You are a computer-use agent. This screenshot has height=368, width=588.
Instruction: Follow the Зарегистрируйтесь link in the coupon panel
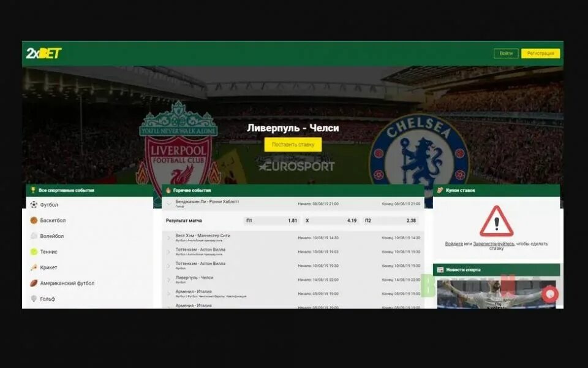coord(494,243)
